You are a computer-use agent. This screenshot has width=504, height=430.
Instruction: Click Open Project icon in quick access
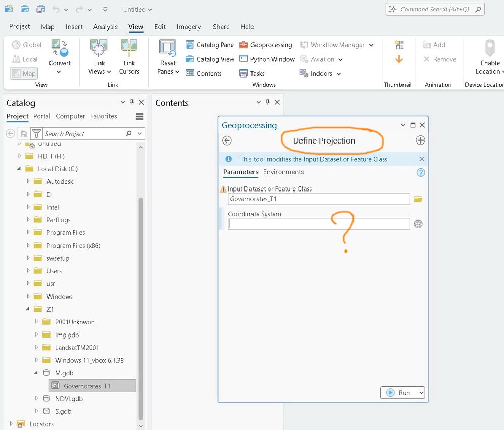point(25,9)
